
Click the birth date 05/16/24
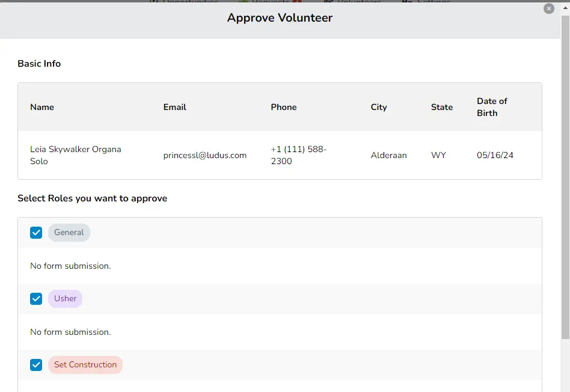point(495,155)
